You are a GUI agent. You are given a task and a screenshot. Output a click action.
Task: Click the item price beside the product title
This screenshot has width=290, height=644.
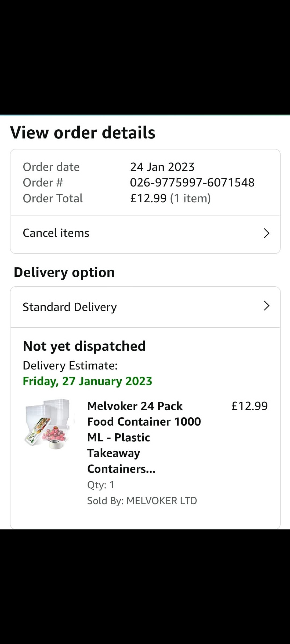(x=249, y=406)
